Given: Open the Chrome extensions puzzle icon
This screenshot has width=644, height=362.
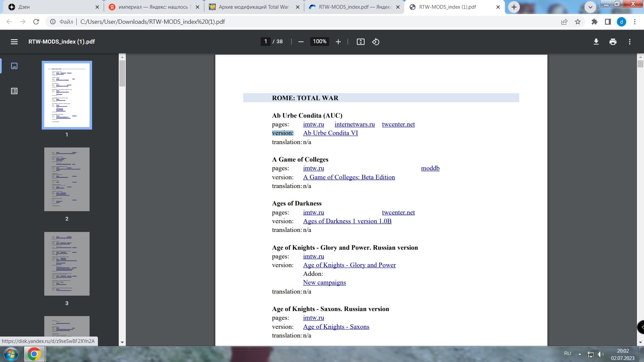Looking at the screenshot, I should pyautogui.click(x=594, y=22).
